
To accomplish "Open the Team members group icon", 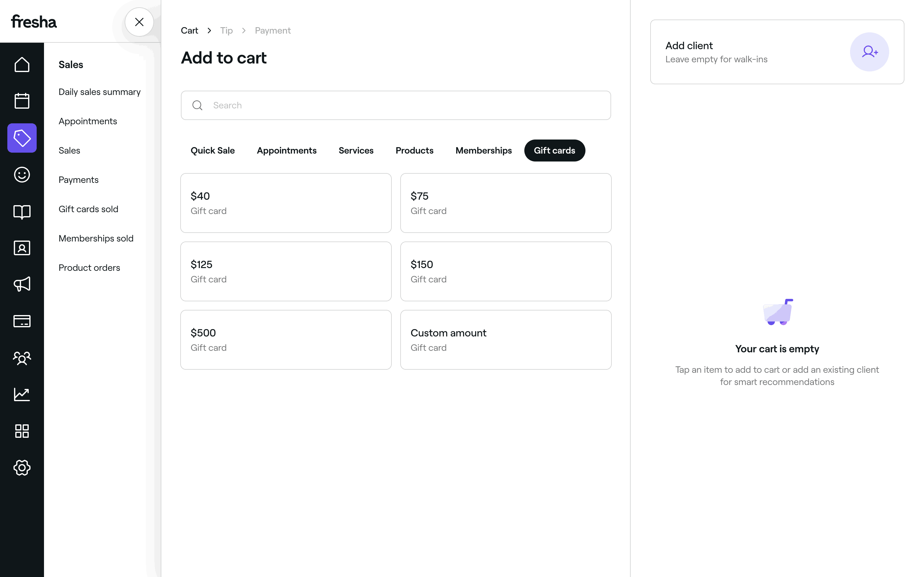I will click(22, 358).
